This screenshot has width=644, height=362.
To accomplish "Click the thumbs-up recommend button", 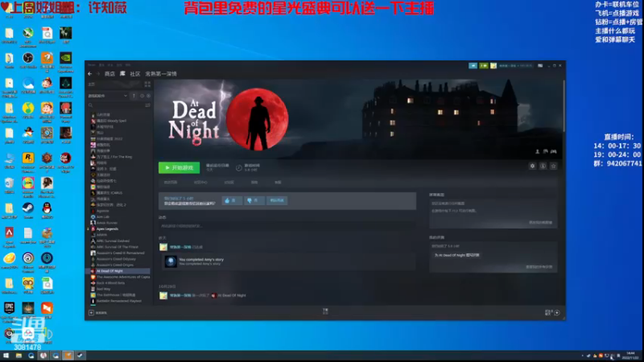I will [232, 200].
